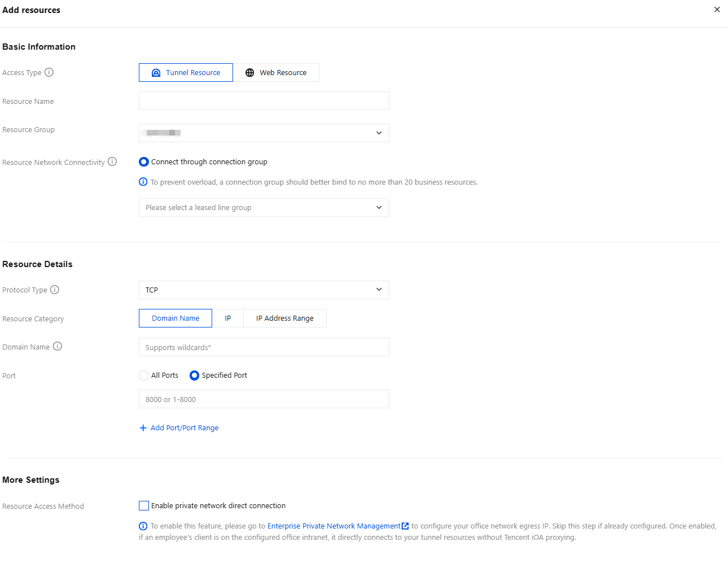Enable private network direct connection checkbox
The width and height of the screenshot is (728, 572).
coord(144,506)
